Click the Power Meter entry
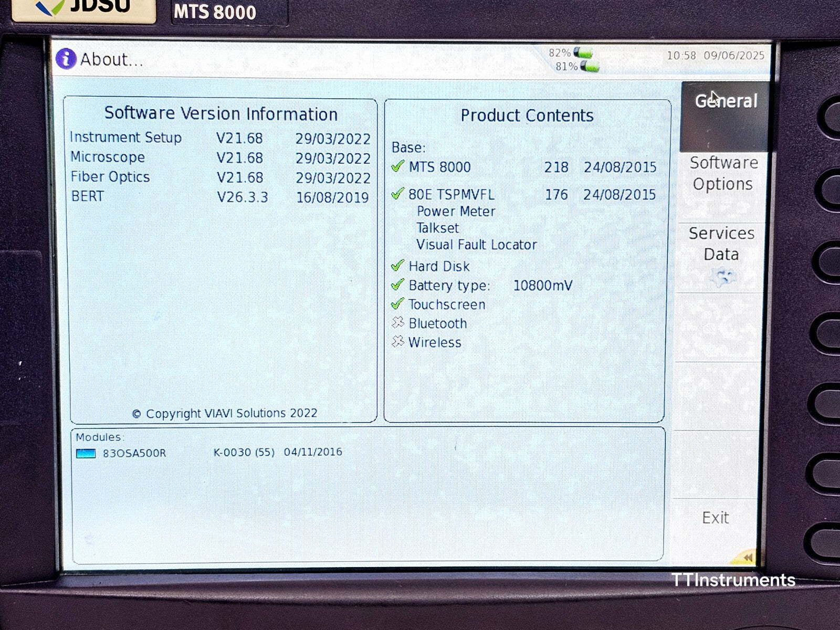840x630 pixels. (x=456, y=211)
